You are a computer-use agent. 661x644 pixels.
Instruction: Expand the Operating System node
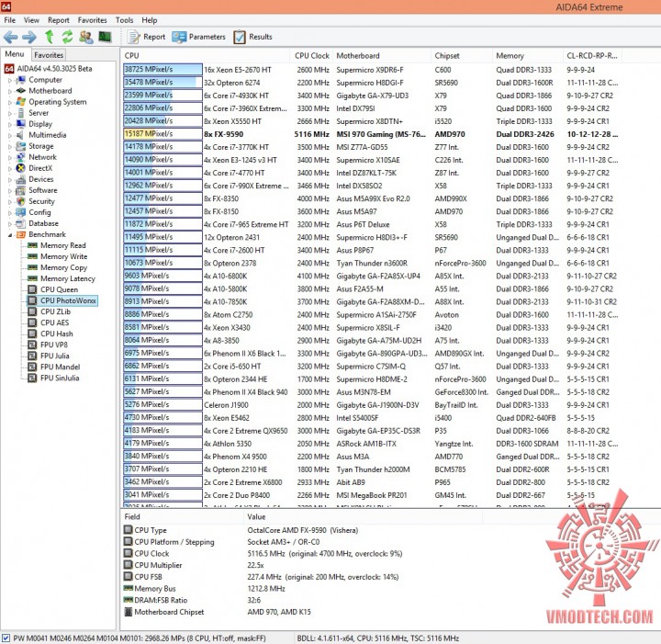click(x=10, y=102)
